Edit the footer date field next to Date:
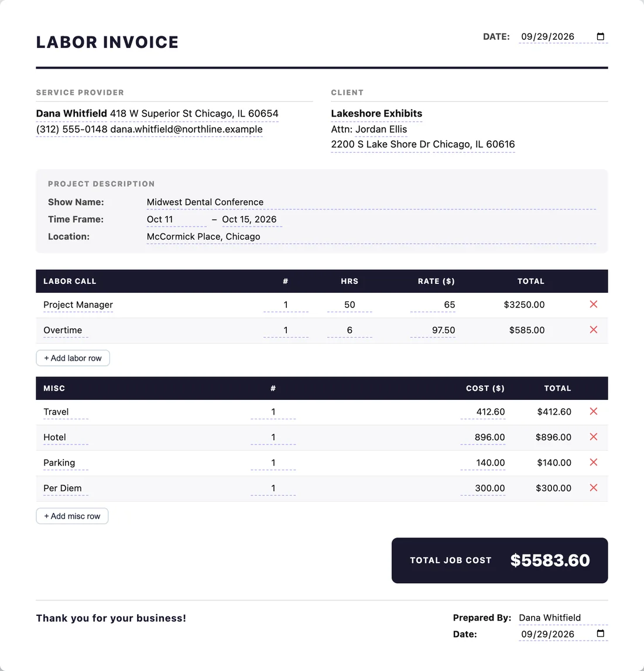Screen dimensions: 644x671 (563, 634)
